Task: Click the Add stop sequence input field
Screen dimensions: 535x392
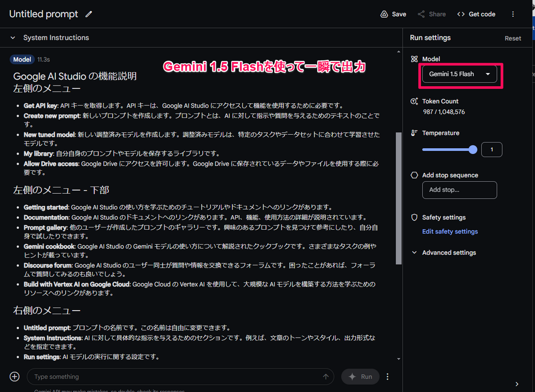Action: point(460,190)
